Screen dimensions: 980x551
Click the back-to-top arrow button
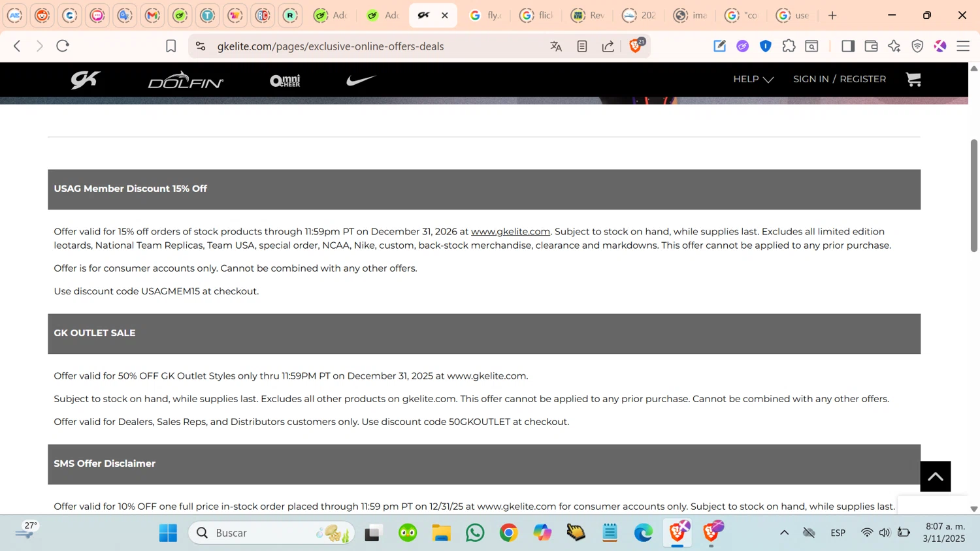tap(936, 477)
